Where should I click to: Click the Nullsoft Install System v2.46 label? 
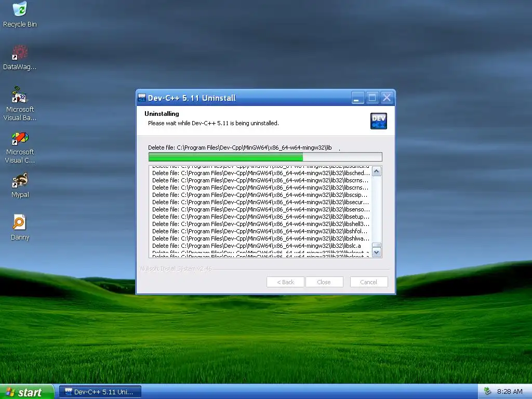click(x=176, y=269)
